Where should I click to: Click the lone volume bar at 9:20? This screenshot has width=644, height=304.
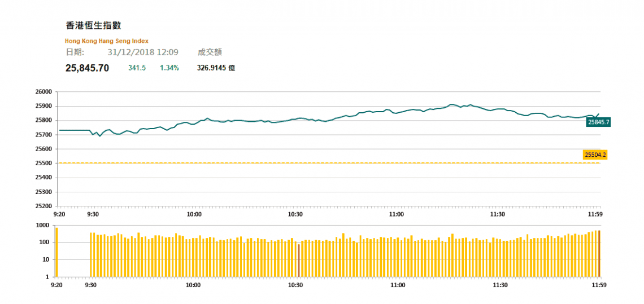(x=56, y=252)
